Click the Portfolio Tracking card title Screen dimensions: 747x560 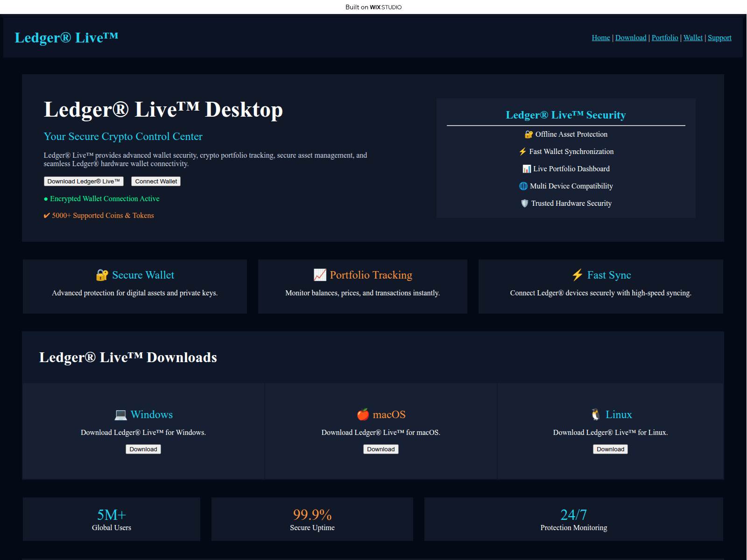[371, 275]
